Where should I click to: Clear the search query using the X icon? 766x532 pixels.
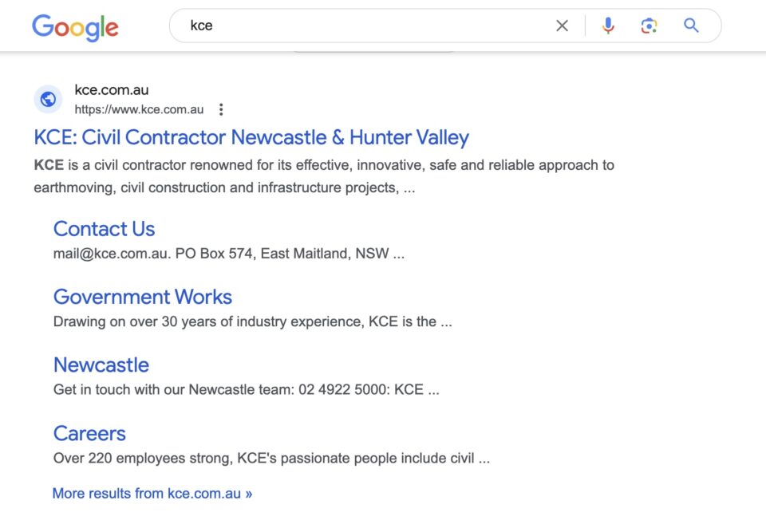click(562, 26)
